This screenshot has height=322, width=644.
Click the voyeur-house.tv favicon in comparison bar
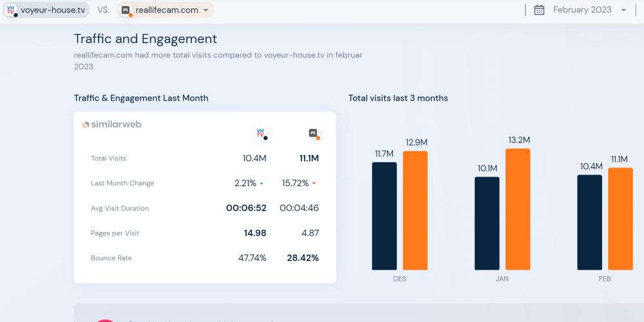[x=12, y=10]
